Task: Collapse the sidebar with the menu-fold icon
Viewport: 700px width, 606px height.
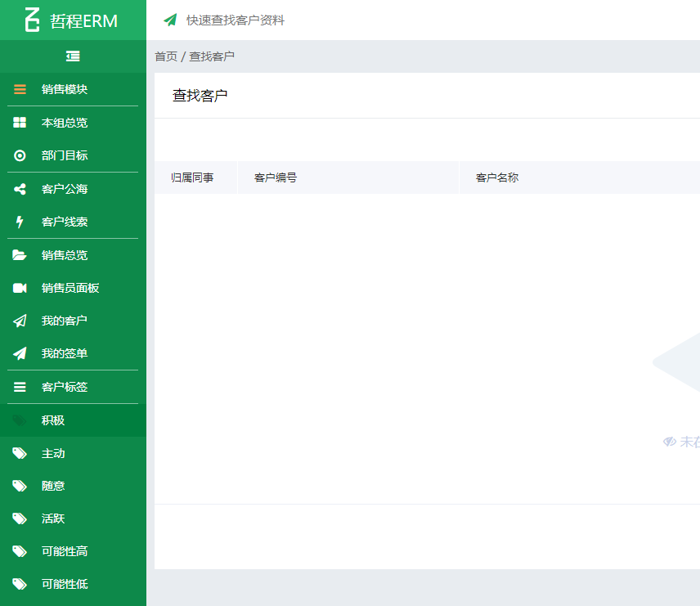Action: point(73,56)
